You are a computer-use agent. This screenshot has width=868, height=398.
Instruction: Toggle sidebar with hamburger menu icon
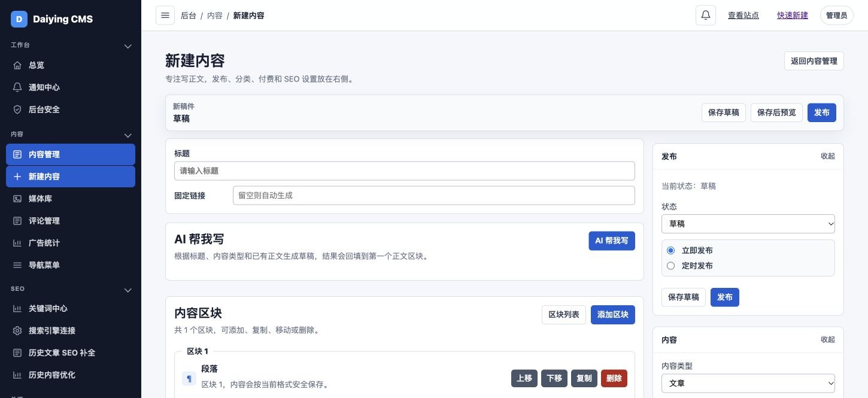[165, 16]
